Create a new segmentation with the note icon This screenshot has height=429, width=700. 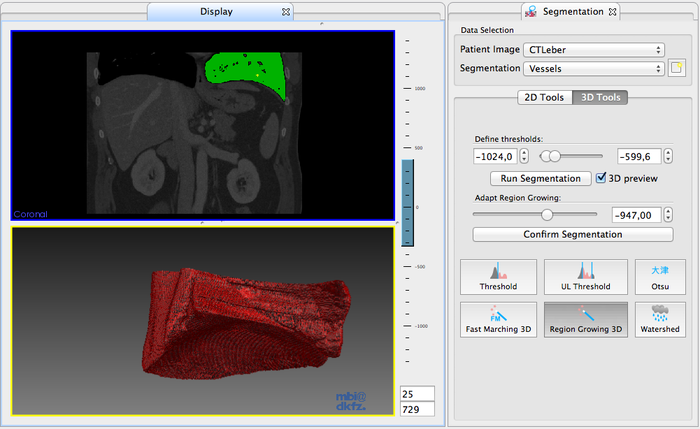[678, 68]
